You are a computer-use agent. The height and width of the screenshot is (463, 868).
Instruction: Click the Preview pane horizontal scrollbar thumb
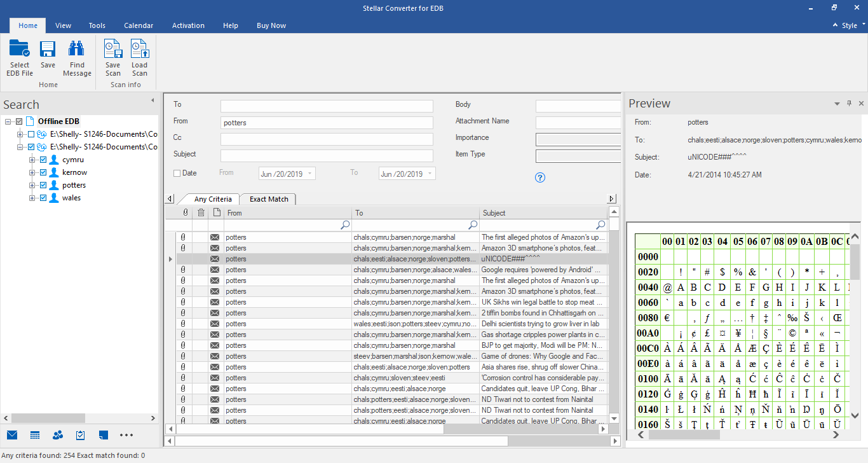[684, 435]
